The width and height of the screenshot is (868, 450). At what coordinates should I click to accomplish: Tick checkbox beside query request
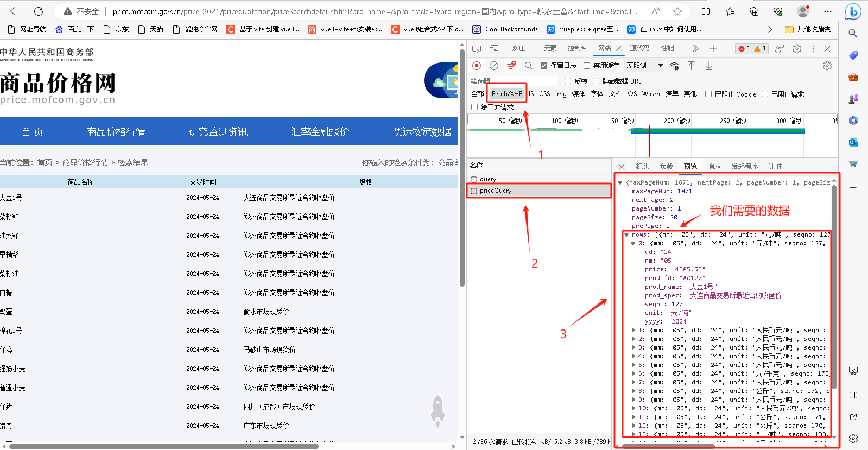[x=474, y=179]
